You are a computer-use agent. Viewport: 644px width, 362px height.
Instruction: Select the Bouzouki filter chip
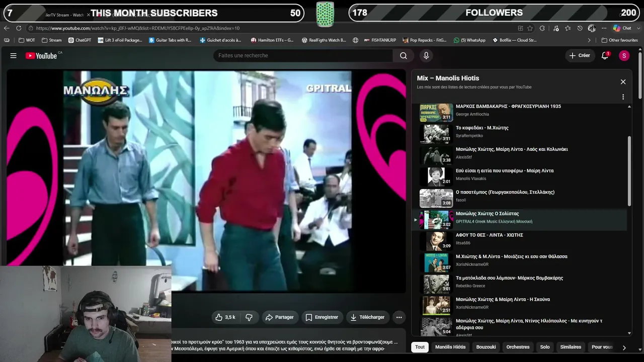tap(486, 347)
